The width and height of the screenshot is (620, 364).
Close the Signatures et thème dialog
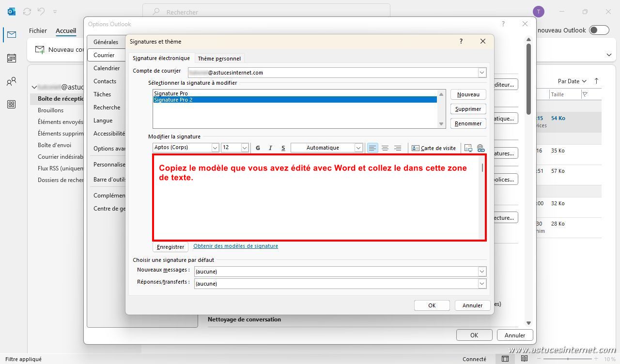[x=482, y=42]
